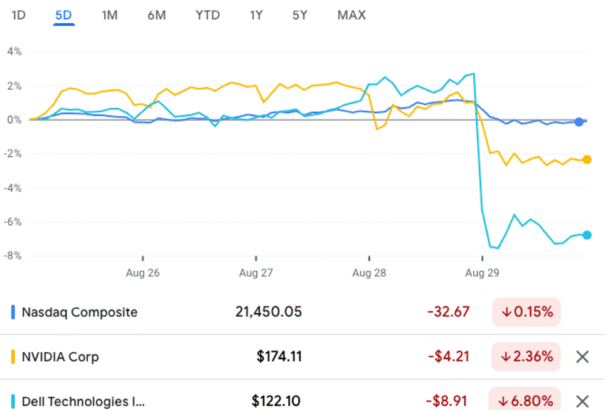The image size is (615, 410).
Task: Remove NVIDIA Corp from comparison
Action: click(x=584, y=356)
